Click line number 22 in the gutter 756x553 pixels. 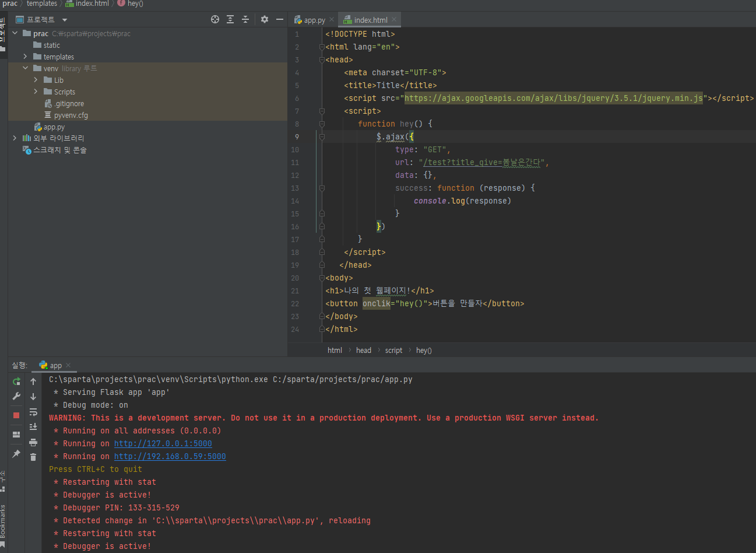295,303
